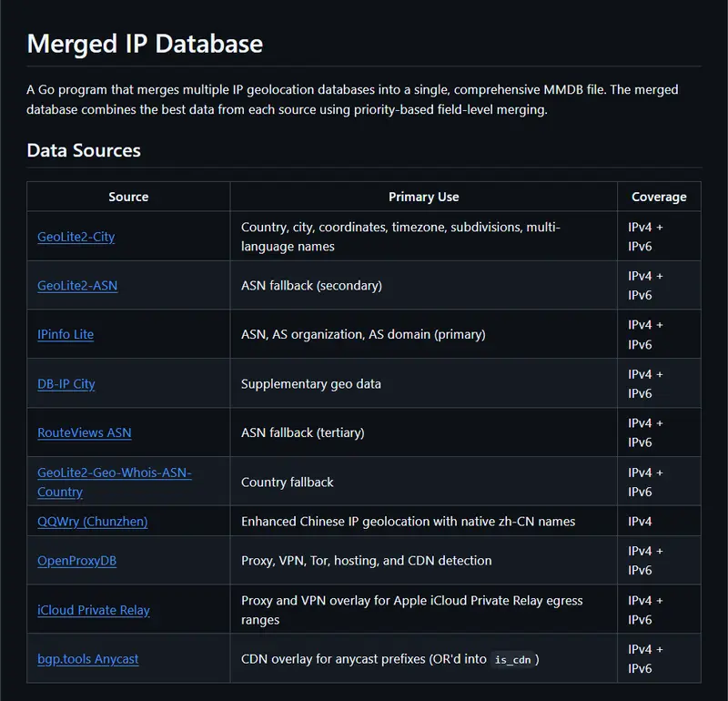Select the 'Country fallback' cell
Screen dimensions: 728x701
click(x=424, y=483)
